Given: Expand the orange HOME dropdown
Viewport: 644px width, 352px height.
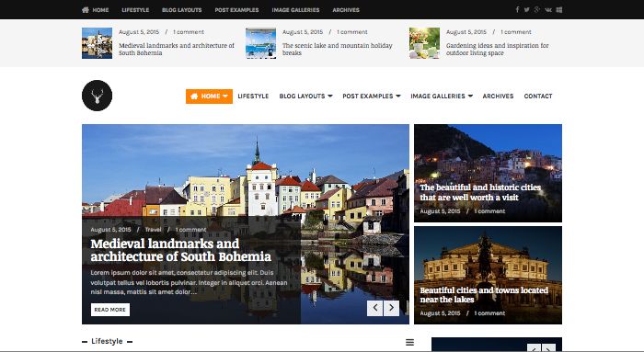Looking at the screenshot, I should point(209,96).
